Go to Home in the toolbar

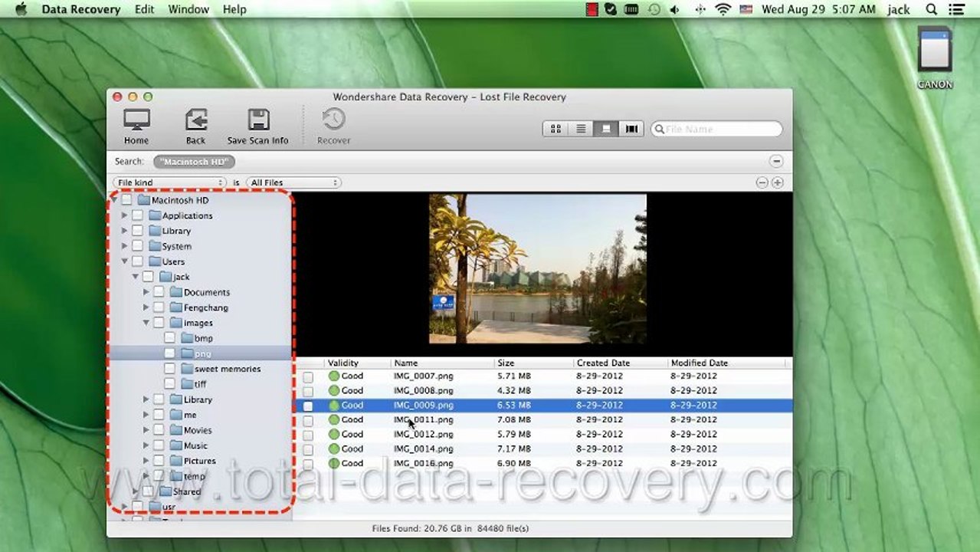pos(136,127)
